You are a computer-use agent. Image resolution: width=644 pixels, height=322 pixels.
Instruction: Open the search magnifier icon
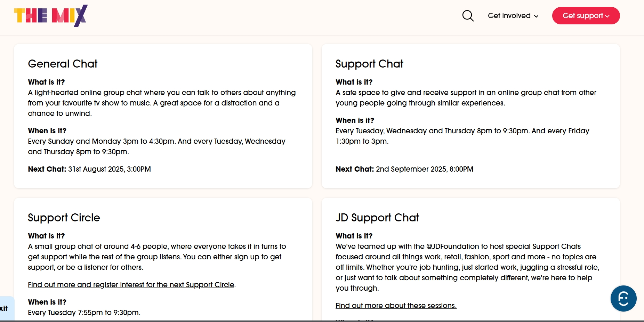click(x=468, y=16)
